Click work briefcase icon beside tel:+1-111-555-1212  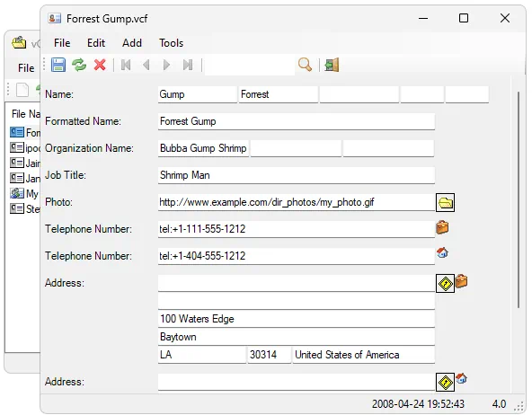click(x=442, y=227)
